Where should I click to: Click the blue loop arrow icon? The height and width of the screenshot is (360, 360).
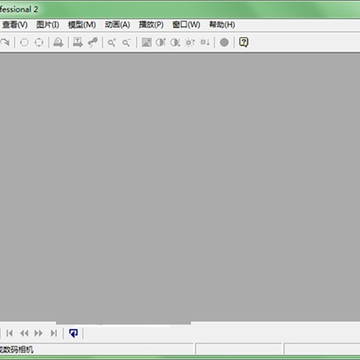click(x=73, y=333)
